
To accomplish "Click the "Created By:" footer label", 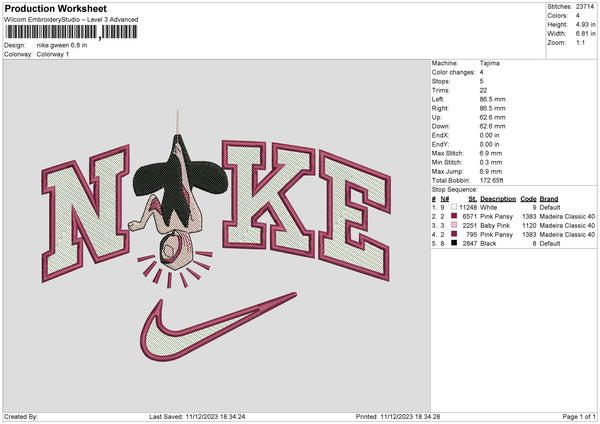I will click(21, 416).
